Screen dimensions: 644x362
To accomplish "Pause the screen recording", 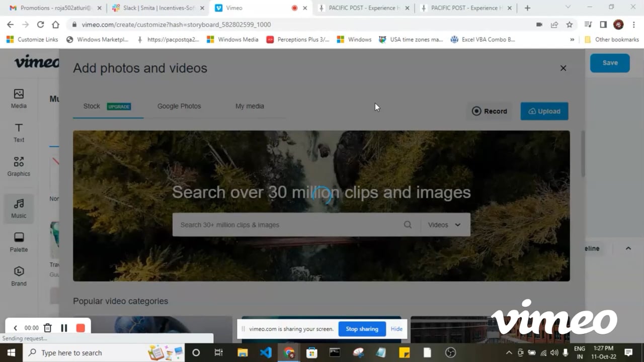I will 64,328.
